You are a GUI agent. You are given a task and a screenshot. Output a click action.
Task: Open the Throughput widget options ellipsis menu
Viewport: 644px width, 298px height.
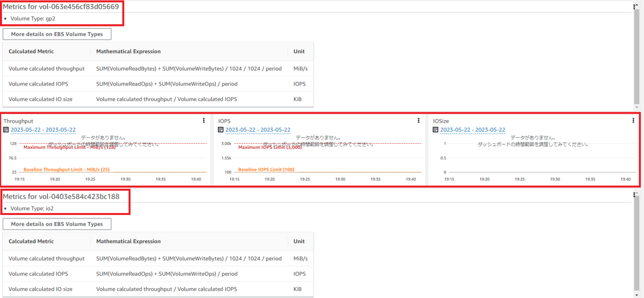[204, 120]
